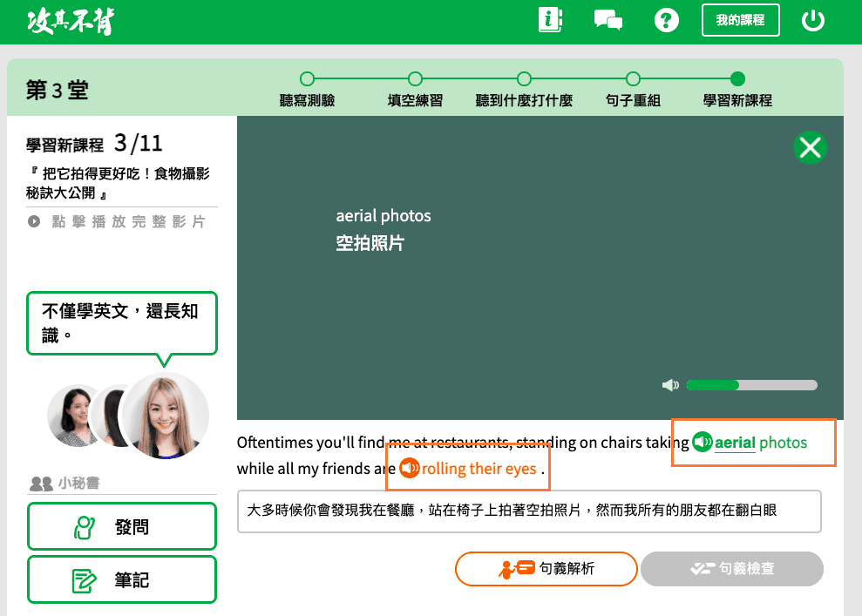
Task: Go to 填空練習 step
Action: [415, 79]
